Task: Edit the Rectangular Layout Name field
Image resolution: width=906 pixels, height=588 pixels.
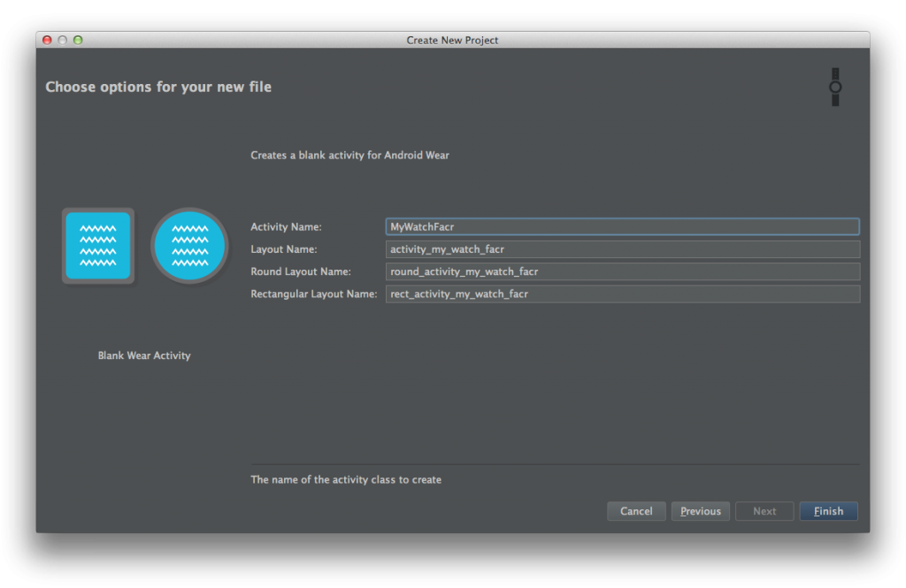Action: 622,294
